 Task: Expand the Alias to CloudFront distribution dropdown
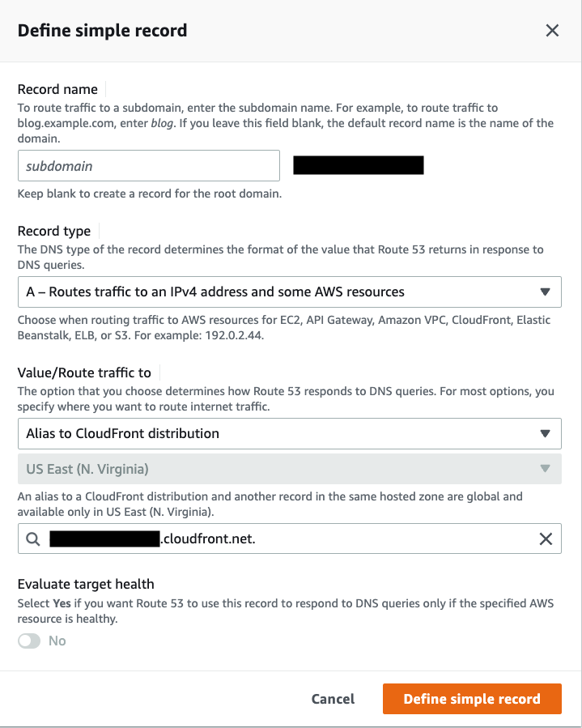(x=289, y=433)
